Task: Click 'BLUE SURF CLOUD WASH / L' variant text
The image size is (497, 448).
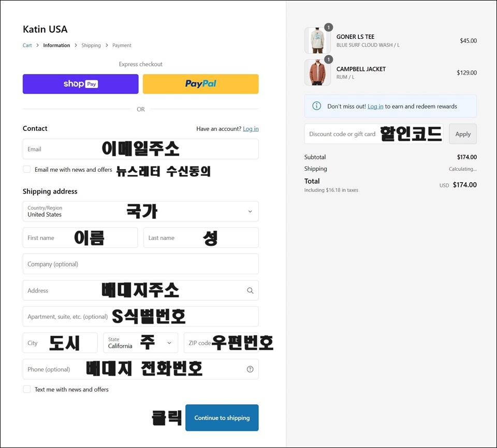Action: 368,45
